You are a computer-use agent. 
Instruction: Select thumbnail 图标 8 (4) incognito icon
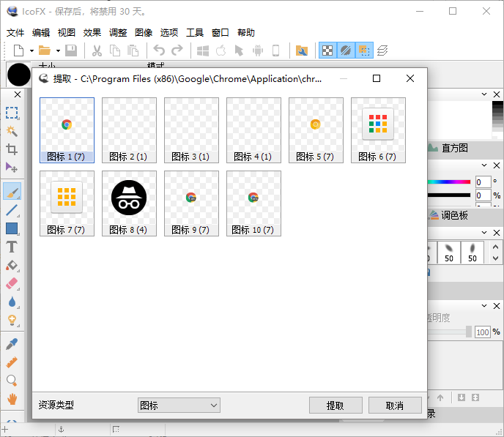[129, 203]
